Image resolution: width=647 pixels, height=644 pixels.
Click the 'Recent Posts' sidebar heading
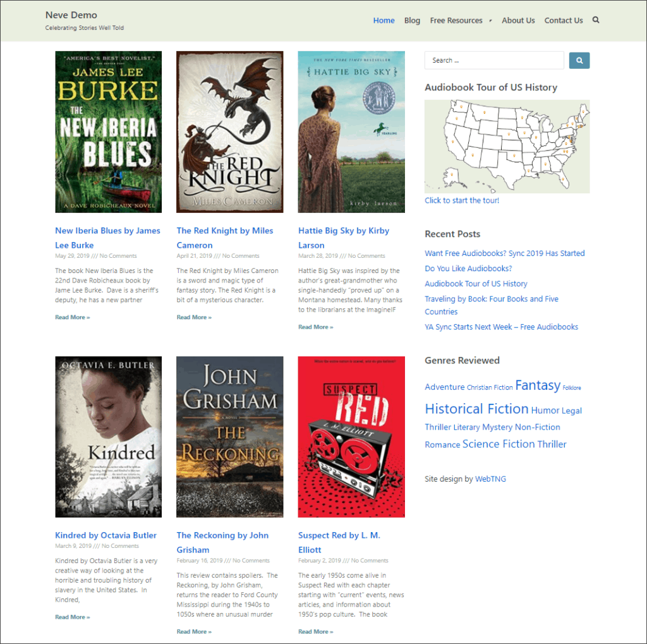point(452,234)
